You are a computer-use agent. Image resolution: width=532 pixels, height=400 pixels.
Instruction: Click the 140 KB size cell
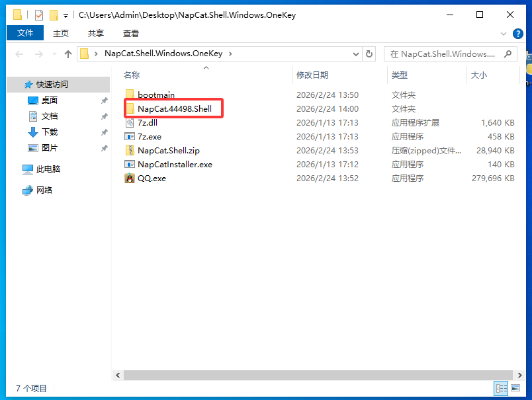501,165
